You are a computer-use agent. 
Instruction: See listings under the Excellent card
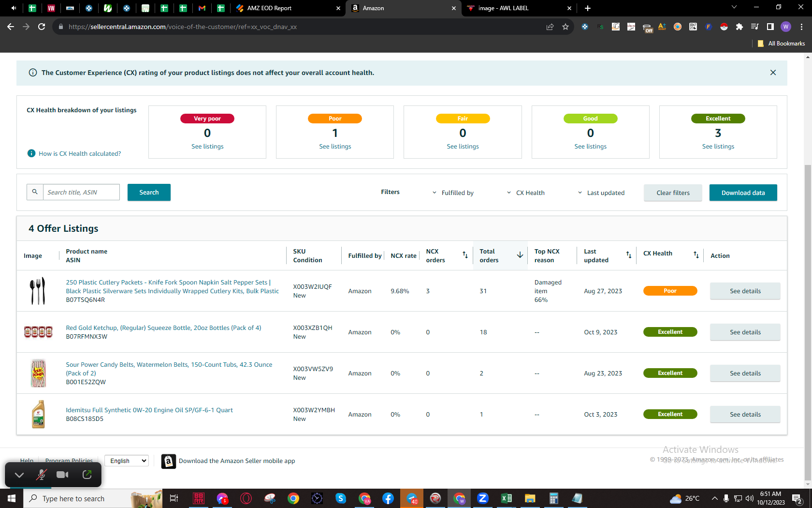pyautogui.click(x=718, y=147)
